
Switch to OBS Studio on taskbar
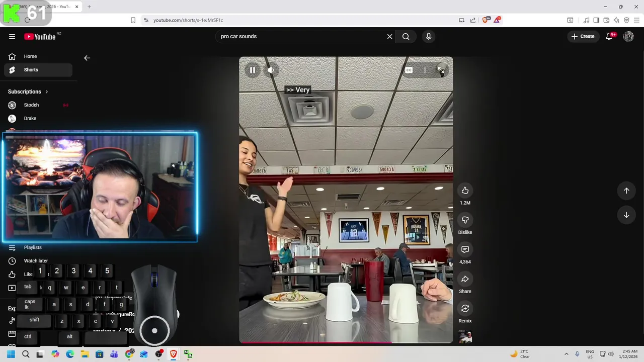pos(159,354)
